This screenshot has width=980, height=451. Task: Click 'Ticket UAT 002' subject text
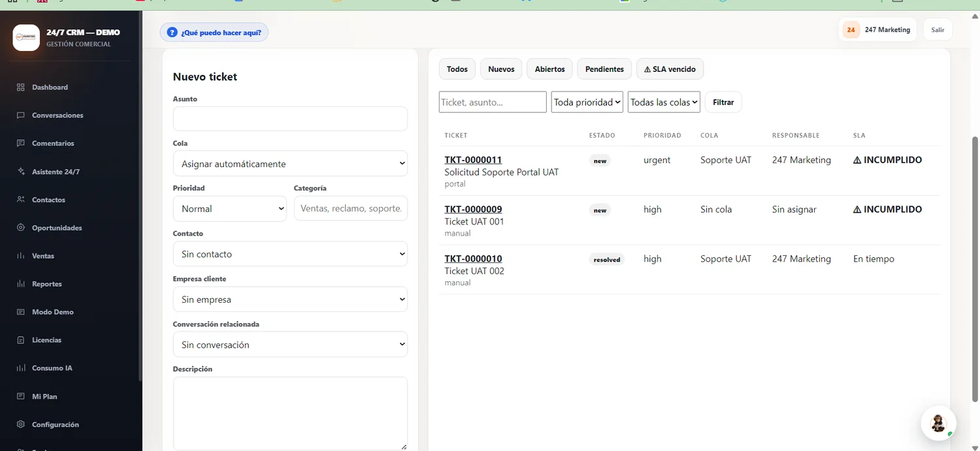tap(474, 271)
